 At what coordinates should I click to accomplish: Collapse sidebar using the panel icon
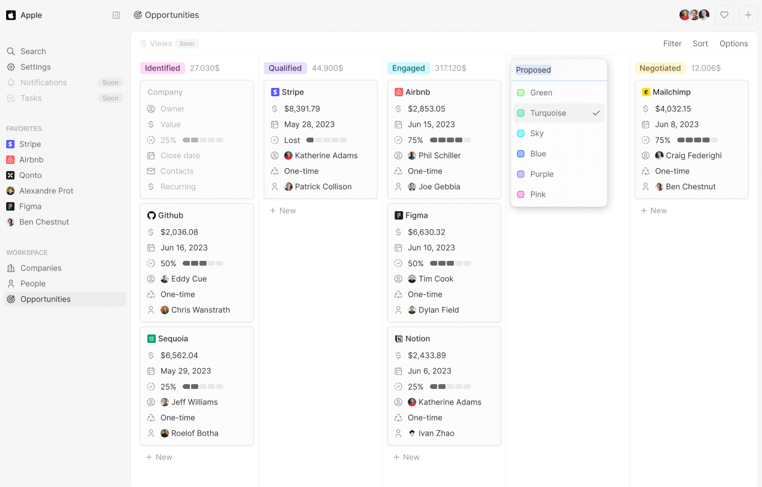point(116,15)
